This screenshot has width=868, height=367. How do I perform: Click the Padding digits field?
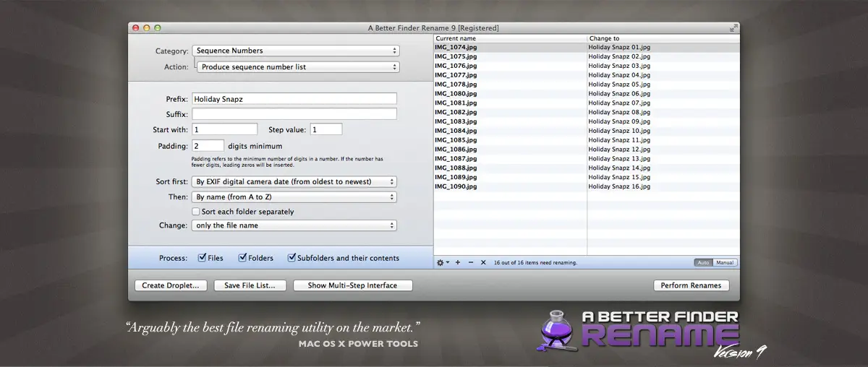(208, 145)
